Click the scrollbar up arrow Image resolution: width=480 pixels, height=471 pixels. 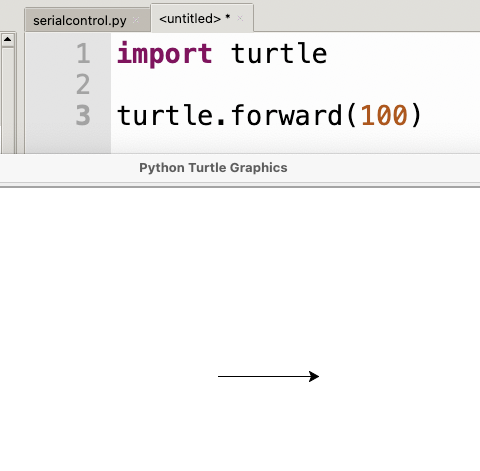click(x=7, y=40)
